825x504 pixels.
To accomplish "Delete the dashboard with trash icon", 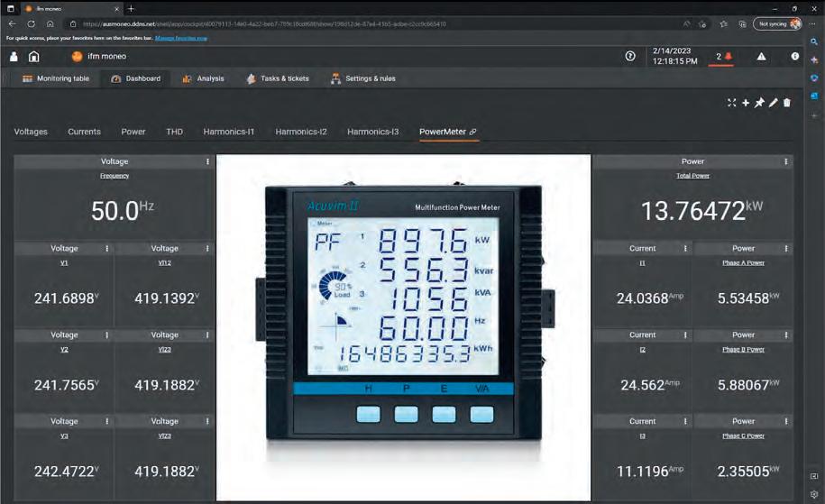I will [x=786, y=103].
